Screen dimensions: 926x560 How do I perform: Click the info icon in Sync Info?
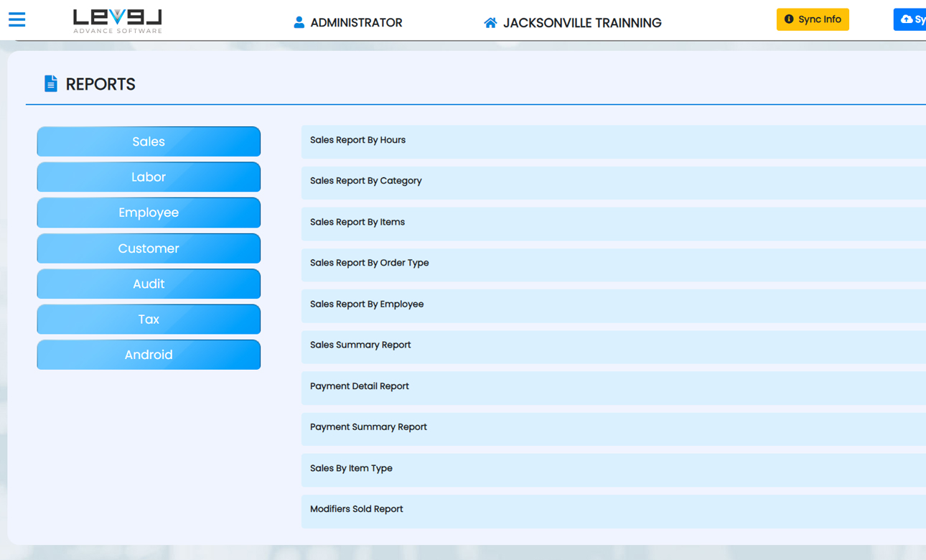[x=789, y=19]
